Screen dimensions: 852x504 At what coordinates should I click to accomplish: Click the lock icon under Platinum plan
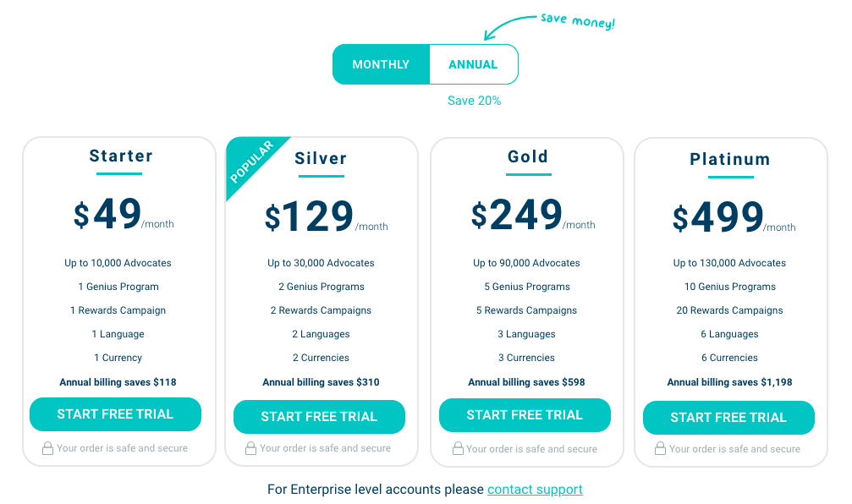point(660,448)
